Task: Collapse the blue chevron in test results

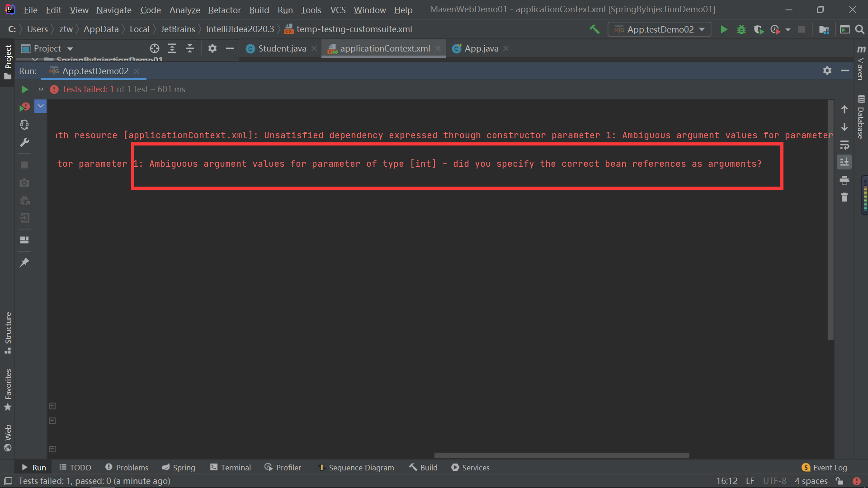Action: click(40, 106)
